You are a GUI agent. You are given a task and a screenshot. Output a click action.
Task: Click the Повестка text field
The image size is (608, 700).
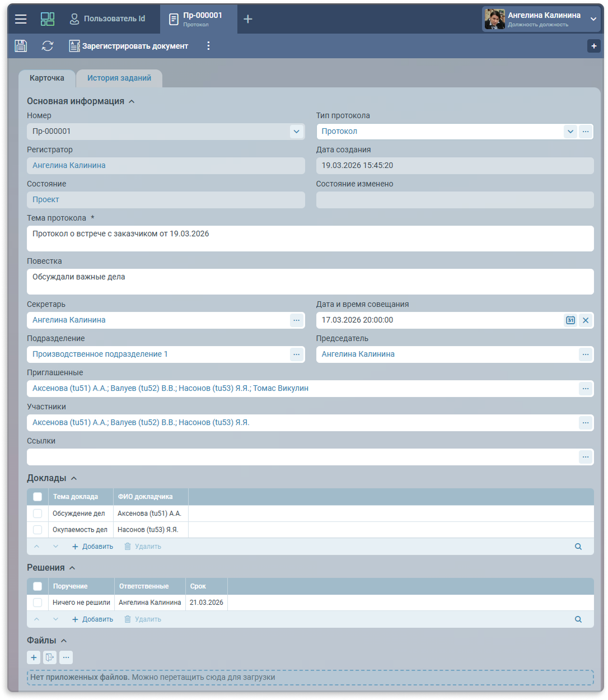[310, 282]
